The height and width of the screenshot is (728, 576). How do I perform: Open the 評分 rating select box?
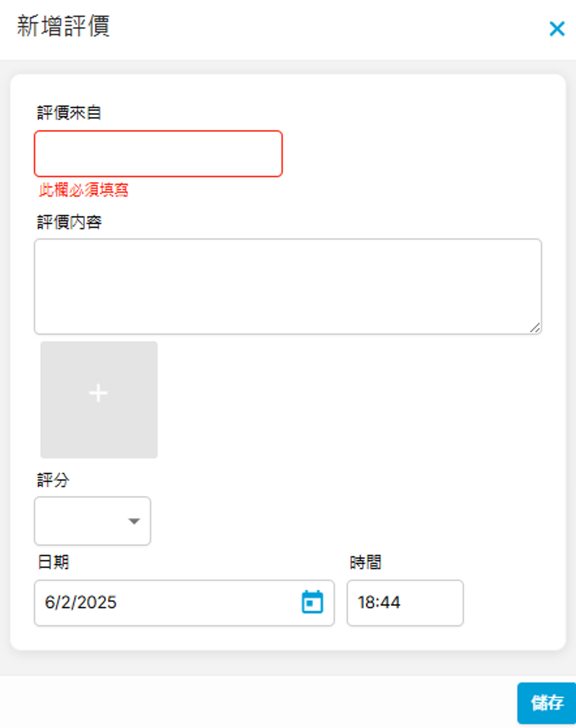click(84, 521)
